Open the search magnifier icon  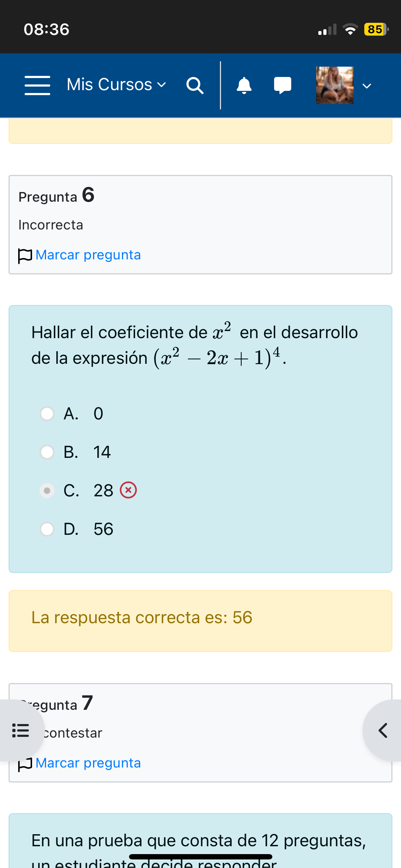coord(195,86)
